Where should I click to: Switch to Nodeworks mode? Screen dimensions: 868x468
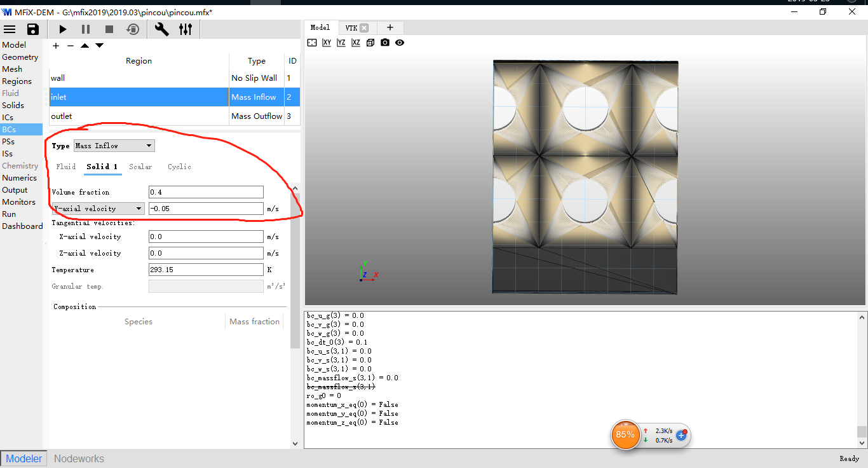click(x=79, y=458)
